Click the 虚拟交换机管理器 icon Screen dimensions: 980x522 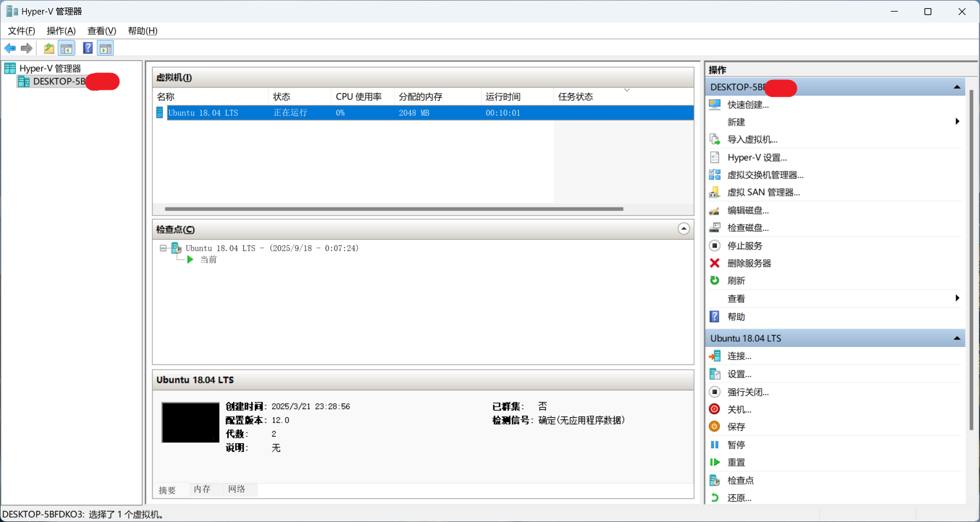715,174
